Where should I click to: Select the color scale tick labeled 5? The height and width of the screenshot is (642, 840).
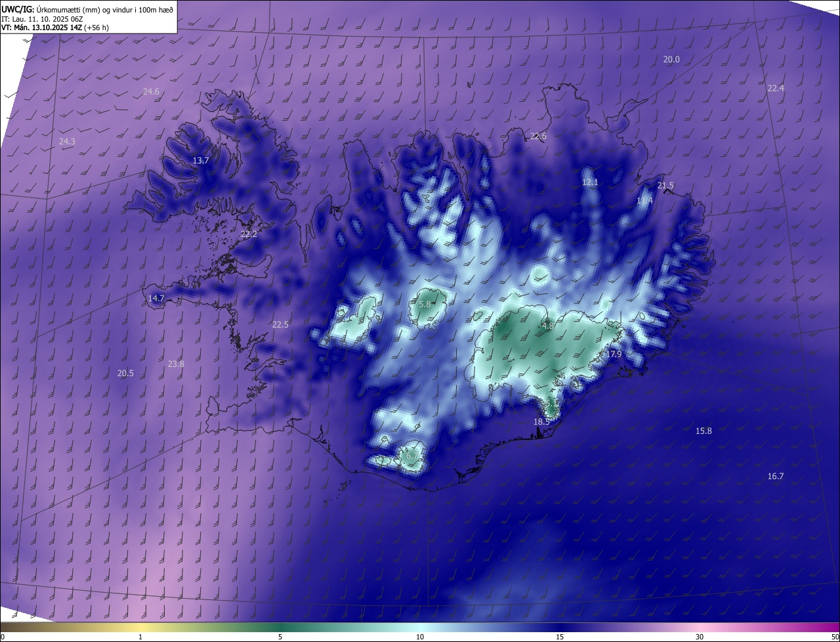tap(280, 637)
